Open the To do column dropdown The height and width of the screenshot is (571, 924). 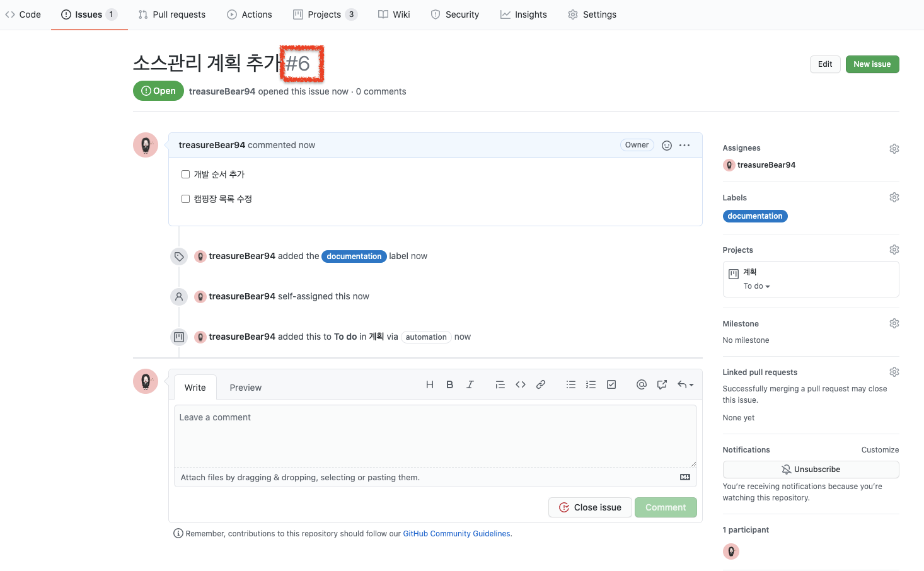click(x=756, y=286)
